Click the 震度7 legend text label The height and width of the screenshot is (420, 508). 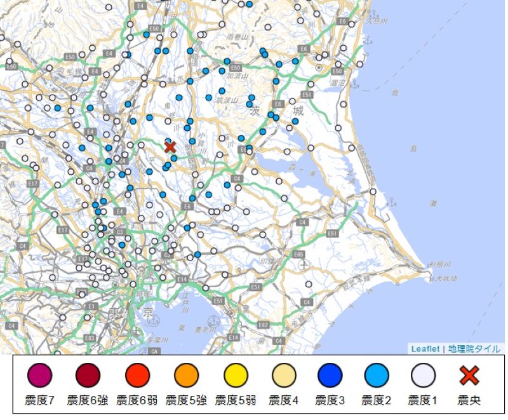pos(39,401)
